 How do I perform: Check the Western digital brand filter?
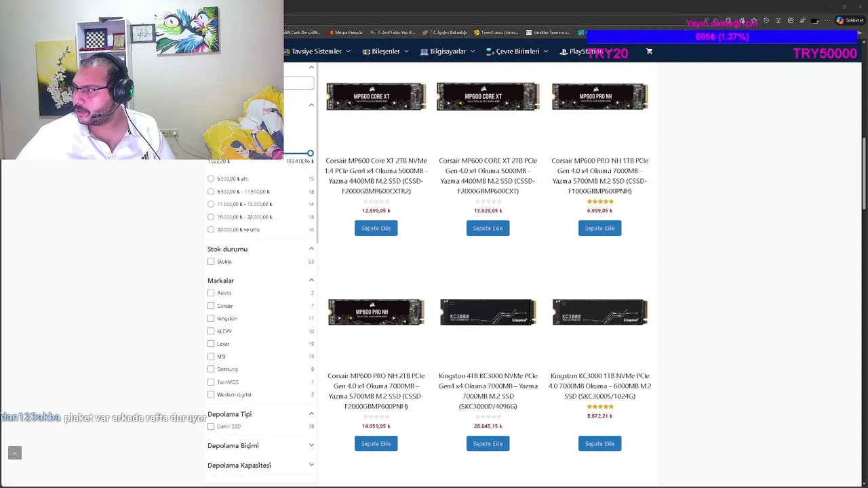point(211,394)
